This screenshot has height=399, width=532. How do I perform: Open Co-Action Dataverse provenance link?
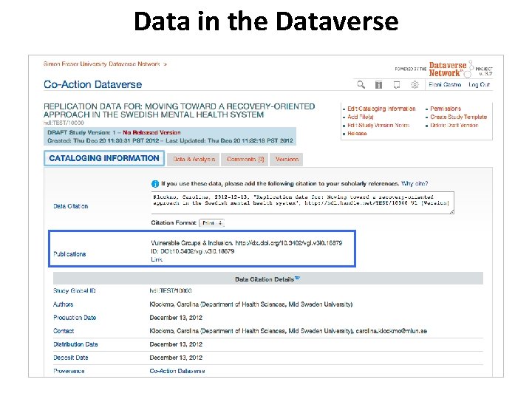(177, 371)
